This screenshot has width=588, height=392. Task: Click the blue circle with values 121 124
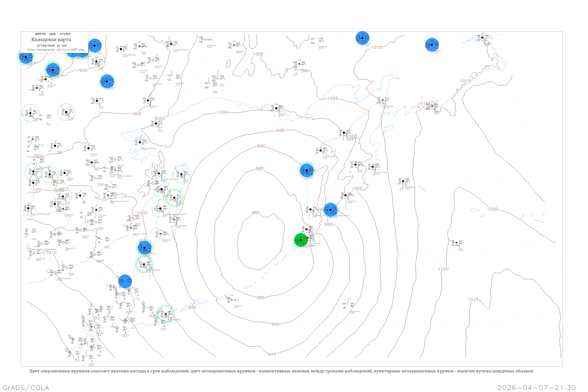432,45
